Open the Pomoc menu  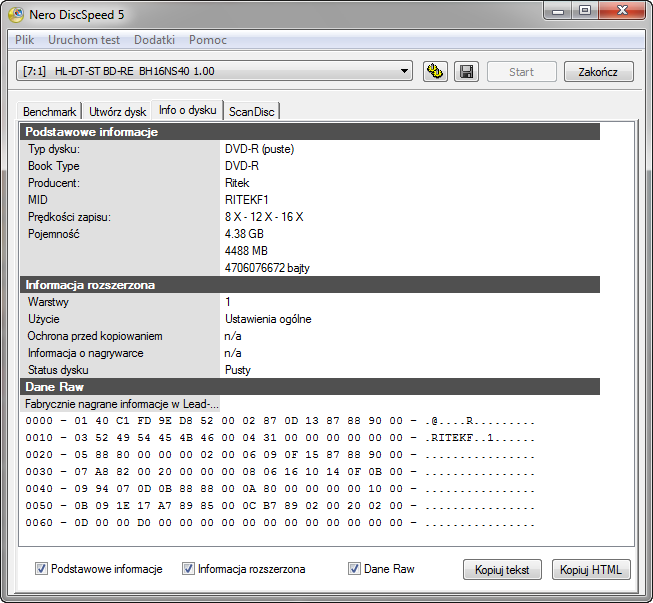[x=208, y=40]
